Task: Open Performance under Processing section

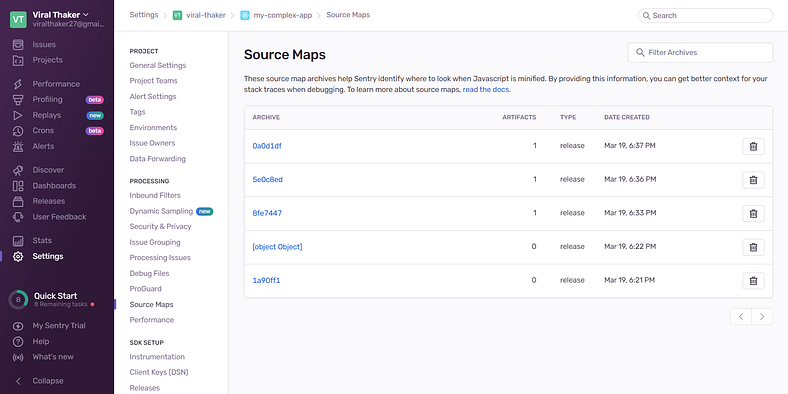Action: tap(151, 320)
